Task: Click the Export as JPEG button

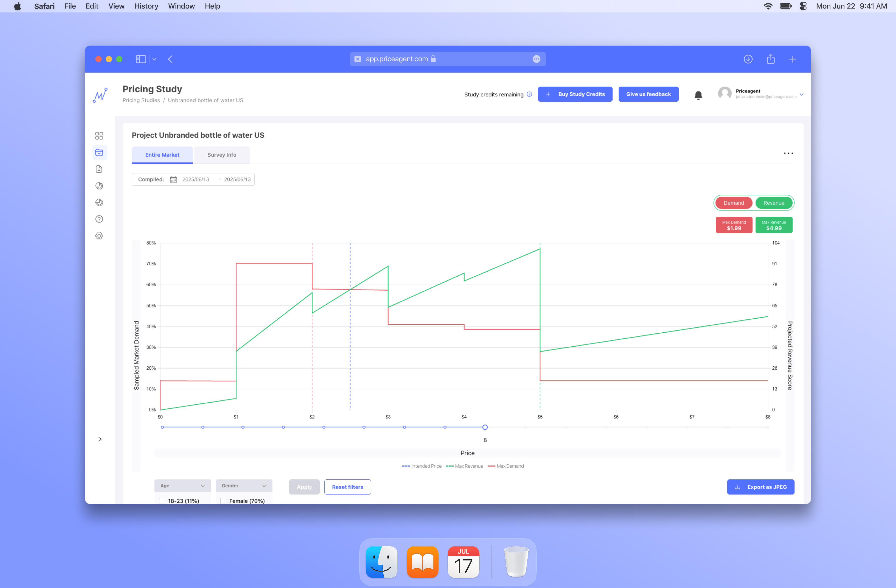Action: tap(760, 487)
